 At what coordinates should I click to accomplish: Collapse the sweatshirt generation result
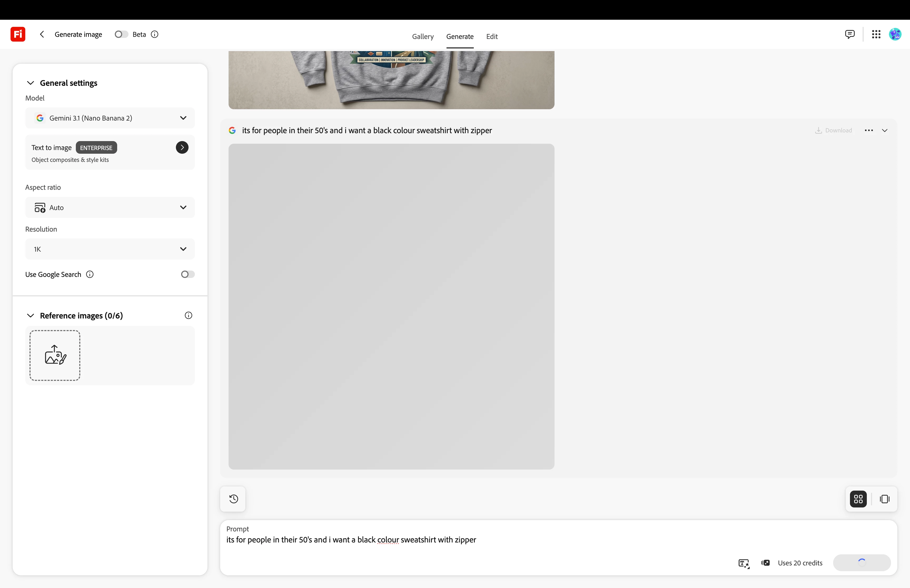click(885, 131)
